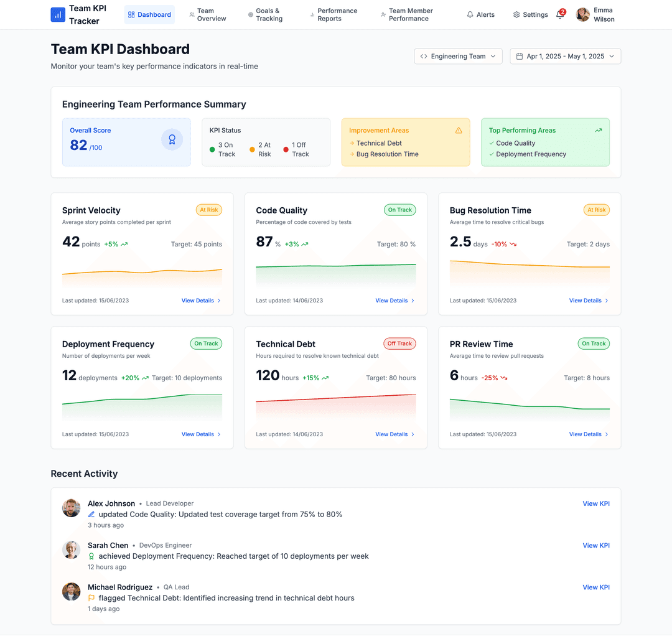Click the Team KPI Tracker logo icon
Viewport: 672px width, 636px height.
tap(57, 14)
